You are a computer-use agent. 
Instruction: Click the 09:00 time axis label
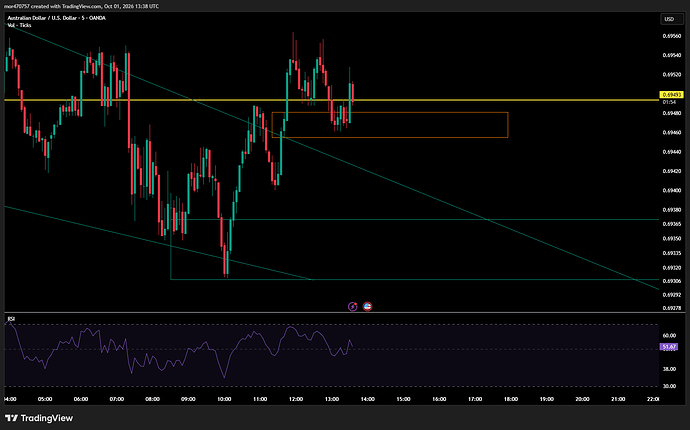point(188,399)
